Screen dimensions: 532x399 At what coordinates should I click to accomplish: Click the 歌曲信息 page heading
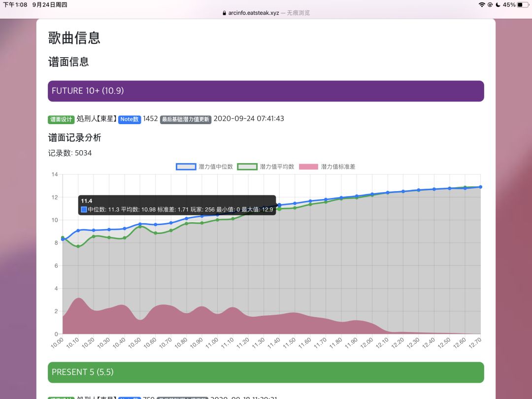pyautogui.click(x=74, y=38)
